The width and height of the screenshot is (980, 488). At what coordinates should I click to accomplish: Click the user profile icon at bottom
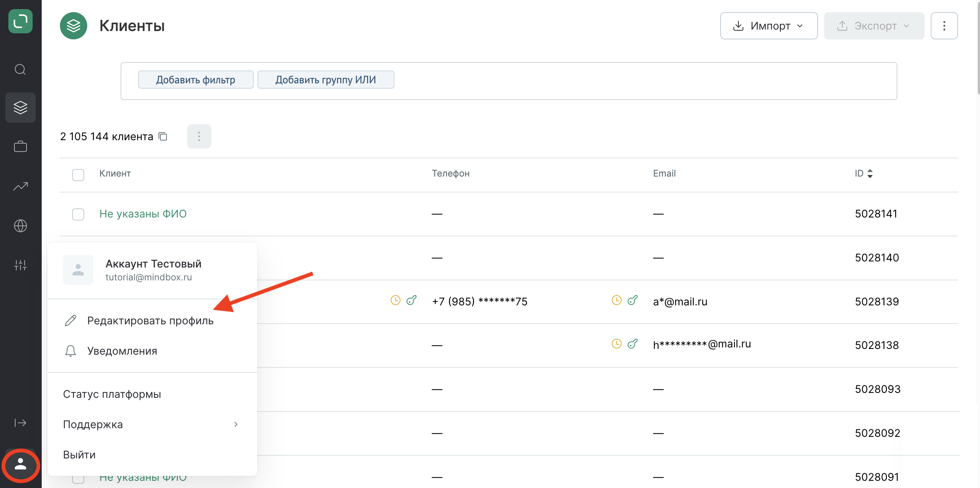20,465
